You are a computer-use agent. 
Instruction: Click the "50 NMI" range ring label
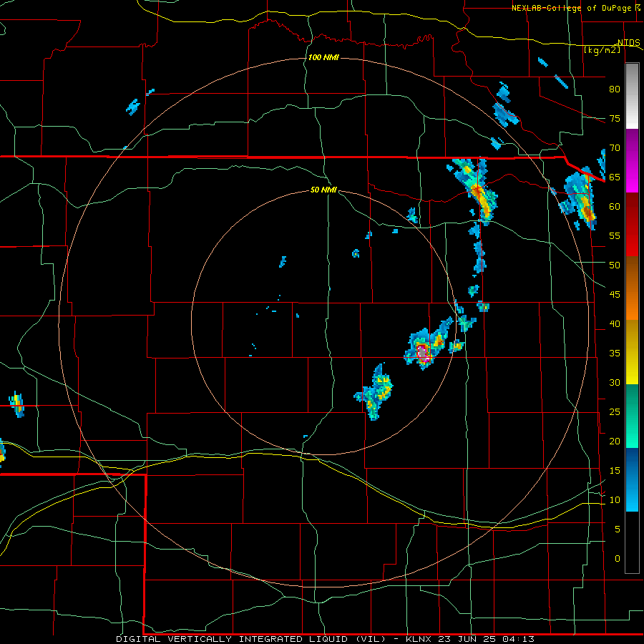tap(323, 190)
